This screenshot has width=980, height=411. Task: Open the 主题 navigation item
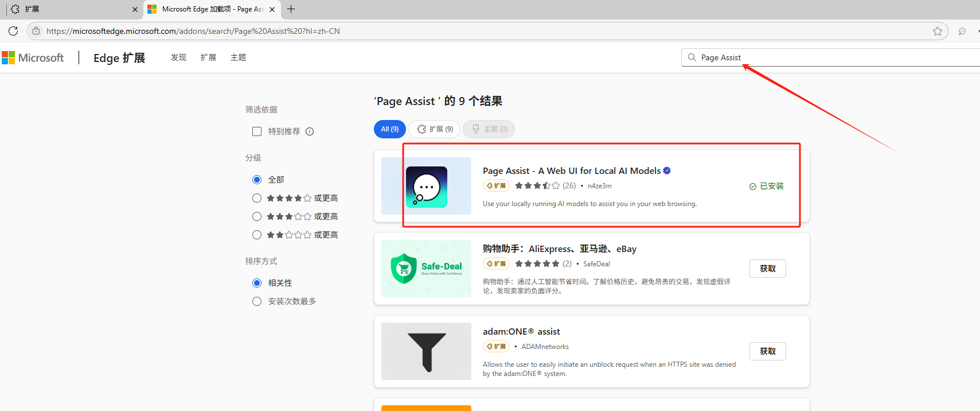(238, 57)
